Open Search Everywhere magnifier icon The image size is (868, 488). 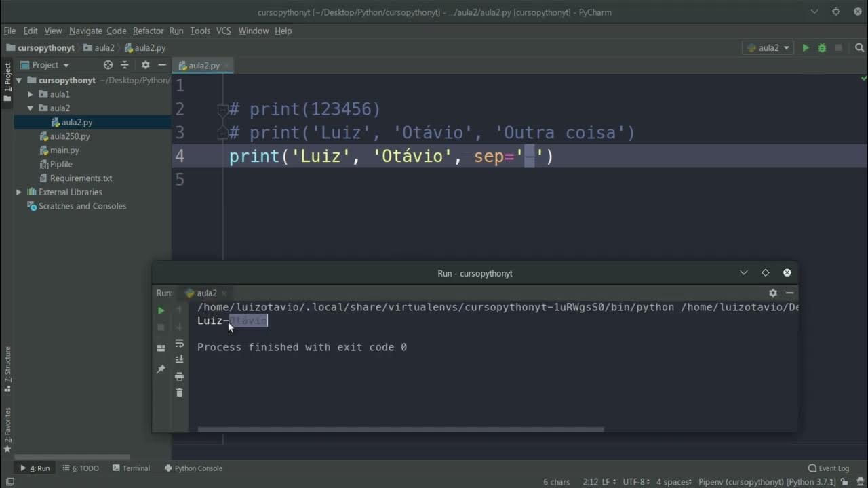pos(860,48)
